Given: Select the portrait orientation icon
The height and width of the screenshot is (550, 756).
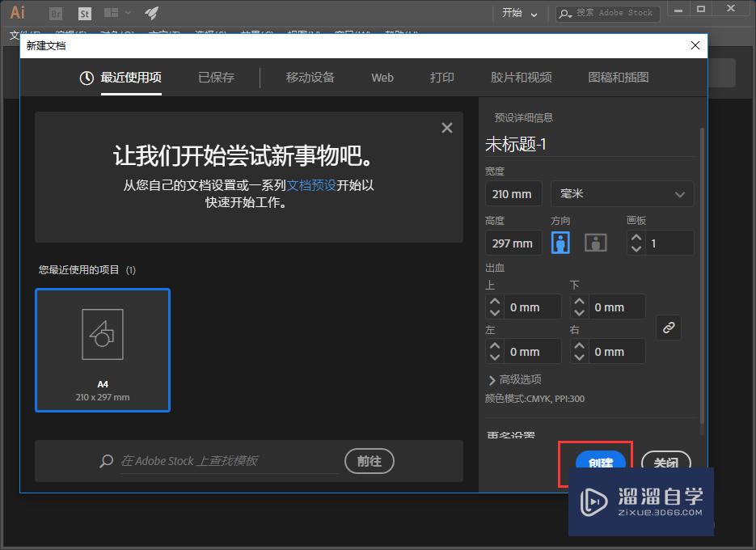Looking at the screenshot, I should (560, 242).
